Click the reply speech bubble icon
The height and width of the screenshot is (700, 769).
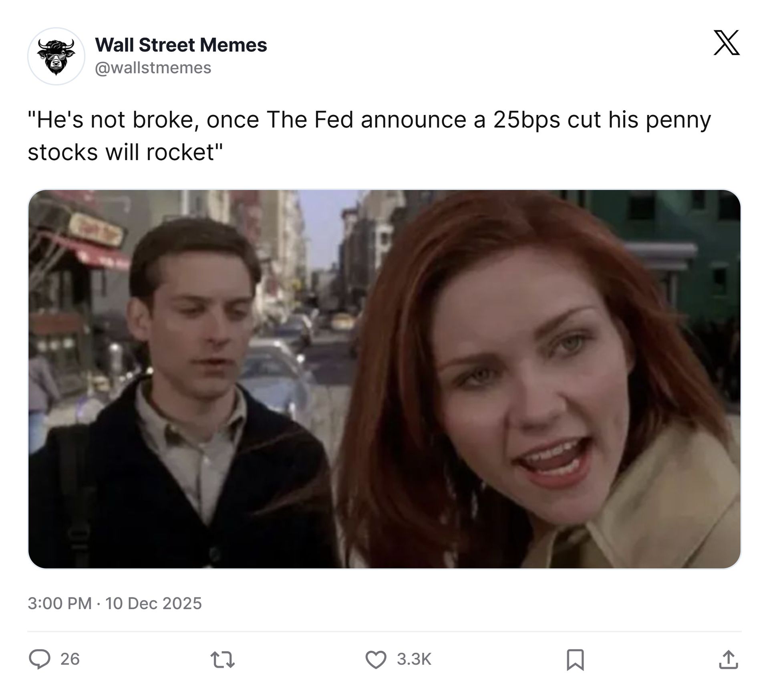point(40,659)
